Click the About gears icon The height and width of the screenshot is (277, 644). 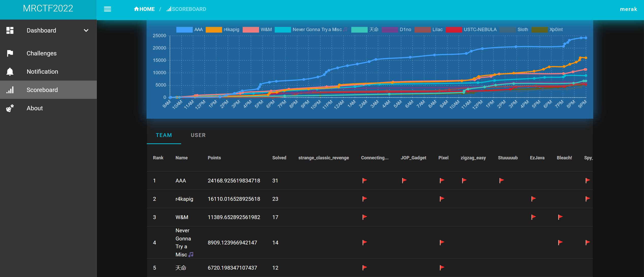(10, 108)
